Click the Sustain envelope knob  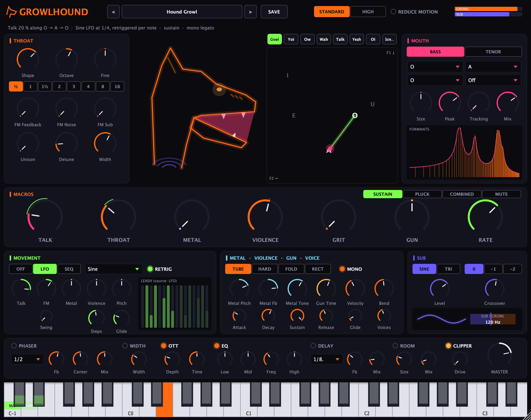click(x=297, y=316)
